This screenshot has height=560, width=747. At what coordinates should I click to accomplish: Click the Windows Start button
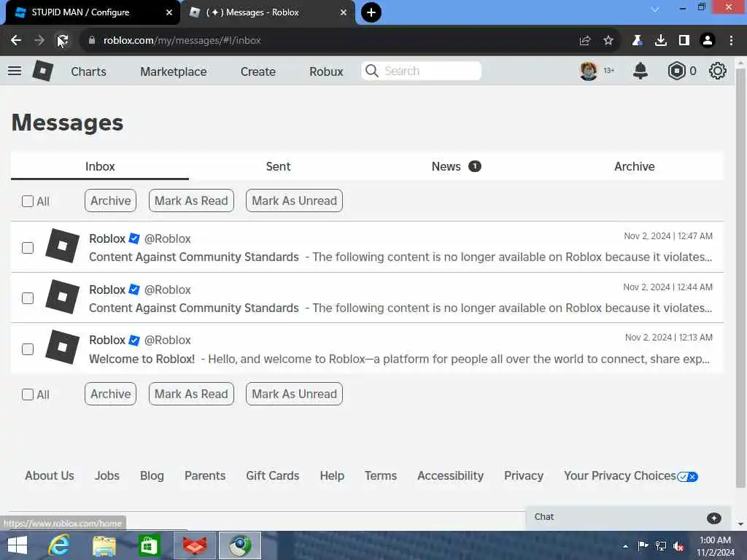(x=18, y=545)
